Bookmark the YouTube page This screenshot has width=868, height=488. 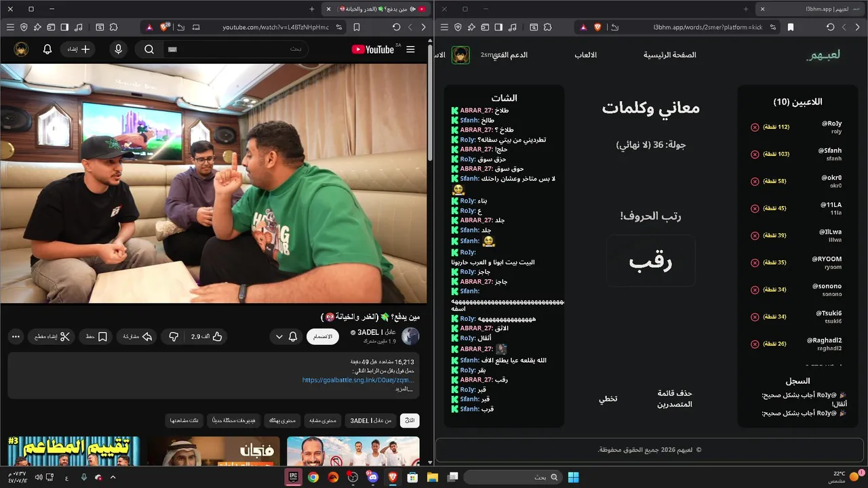click(357, 27)
